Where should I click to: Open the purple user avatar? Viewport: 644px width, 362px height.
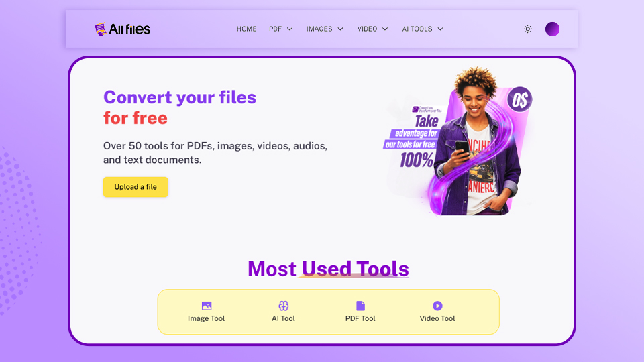pyautogui.click(x=552, y=29)
